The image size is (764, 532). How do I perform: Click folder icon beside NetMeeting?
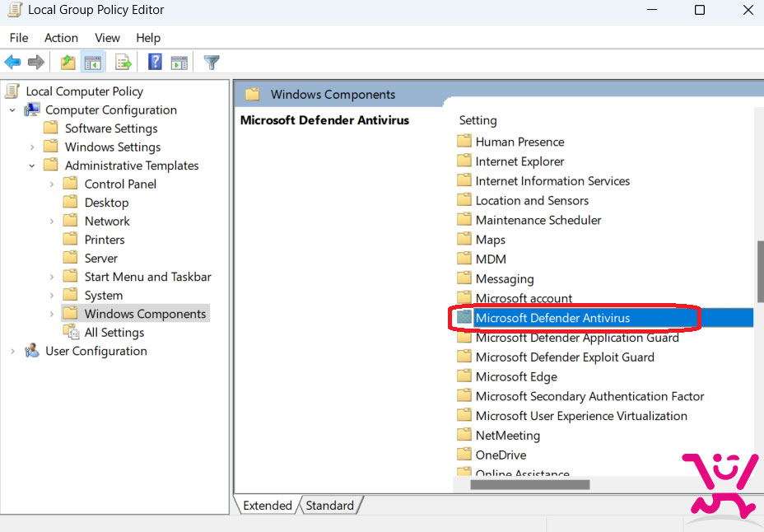click(464, 435)
